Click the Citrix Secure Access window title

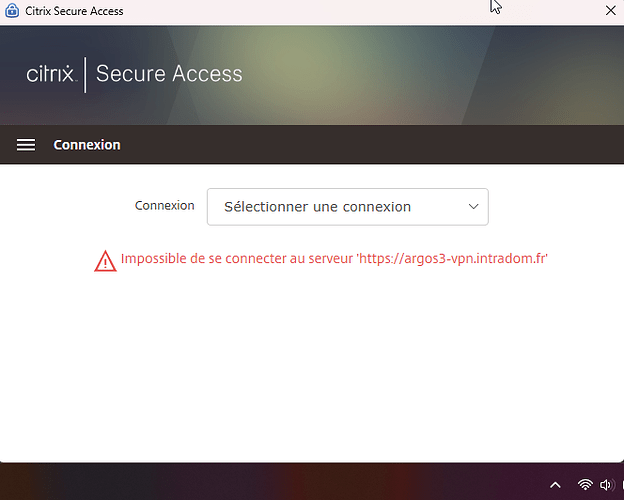pos(74,11)
